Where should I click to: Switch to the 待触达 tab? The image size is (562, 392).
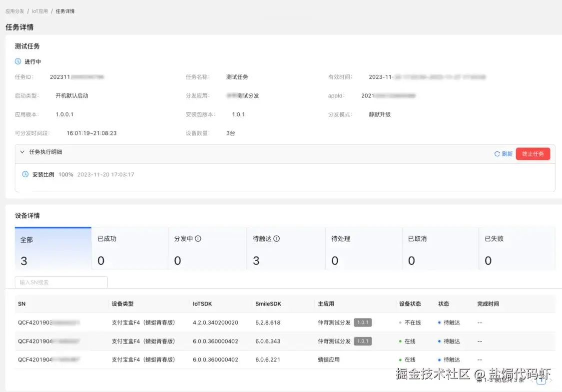(286, 248)
